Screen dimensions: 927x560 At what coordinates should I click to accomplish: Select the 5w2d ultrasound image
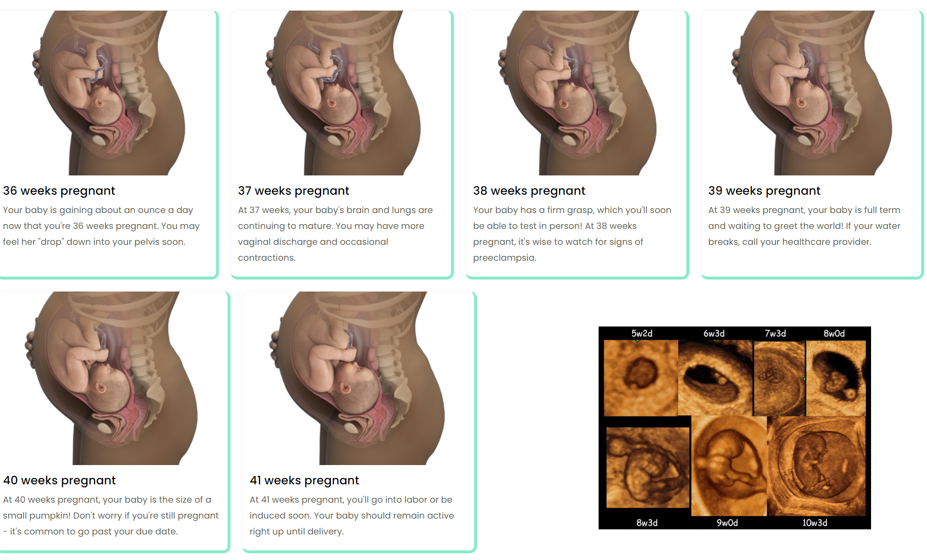(641, 378)
